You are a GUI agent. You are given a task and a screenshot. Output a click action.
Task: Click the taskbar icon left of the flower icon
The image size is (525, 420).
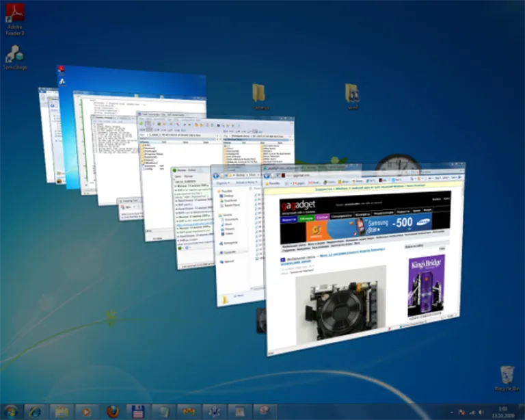point(189,412)
